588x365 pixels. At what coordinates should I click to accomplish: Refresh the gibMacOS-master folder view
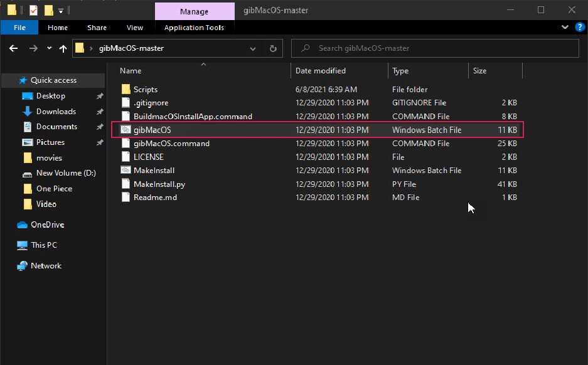273,48
